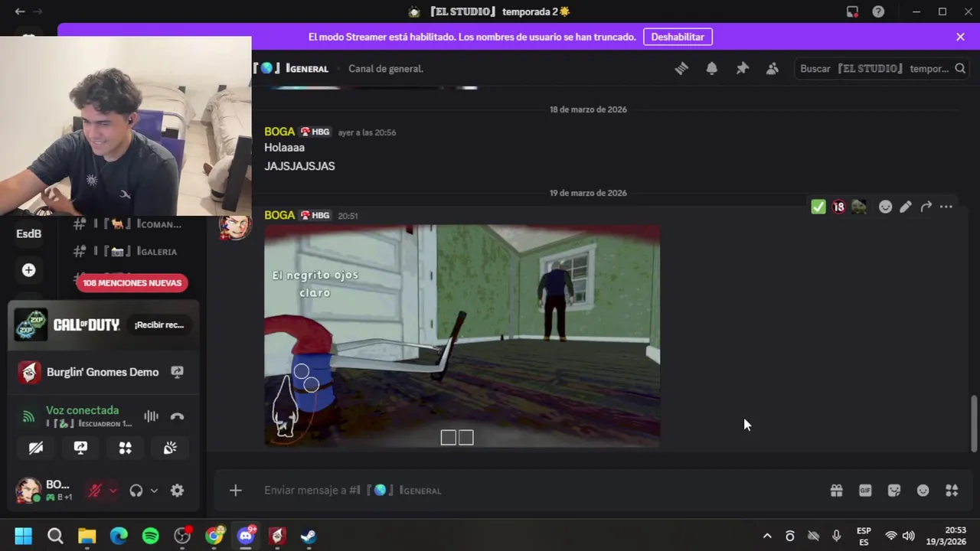Expand microphone input options arrow
This screenshot has width=980, height=551.
coord(113,491)
